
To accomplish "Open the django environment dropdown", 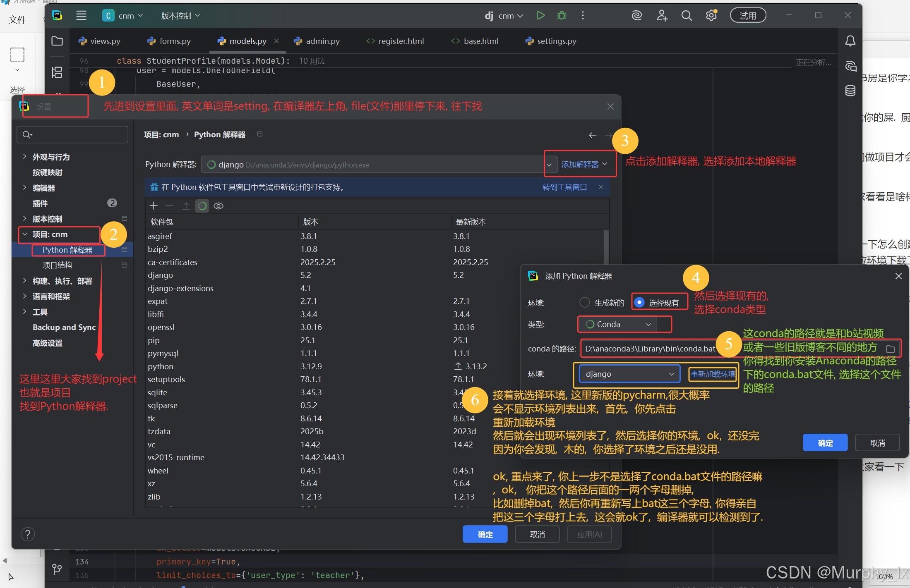I will [x=629, y=374].
